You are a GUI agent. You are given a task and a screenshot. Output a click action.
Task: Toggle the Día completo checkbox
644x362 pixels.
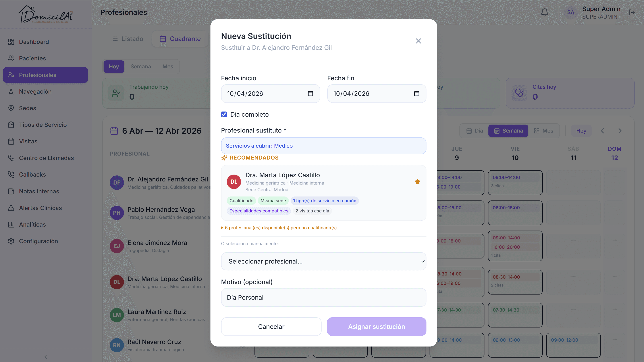224,114
